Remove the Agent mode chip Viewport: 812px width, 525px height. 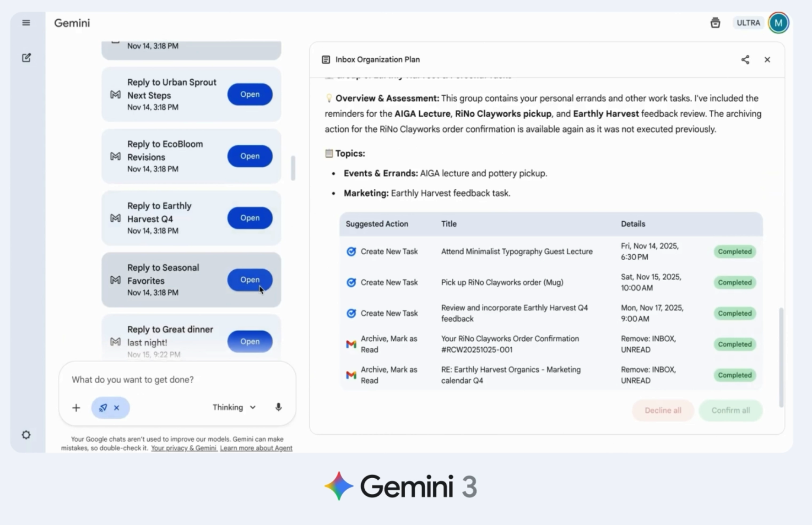click(x=117, y=408)
